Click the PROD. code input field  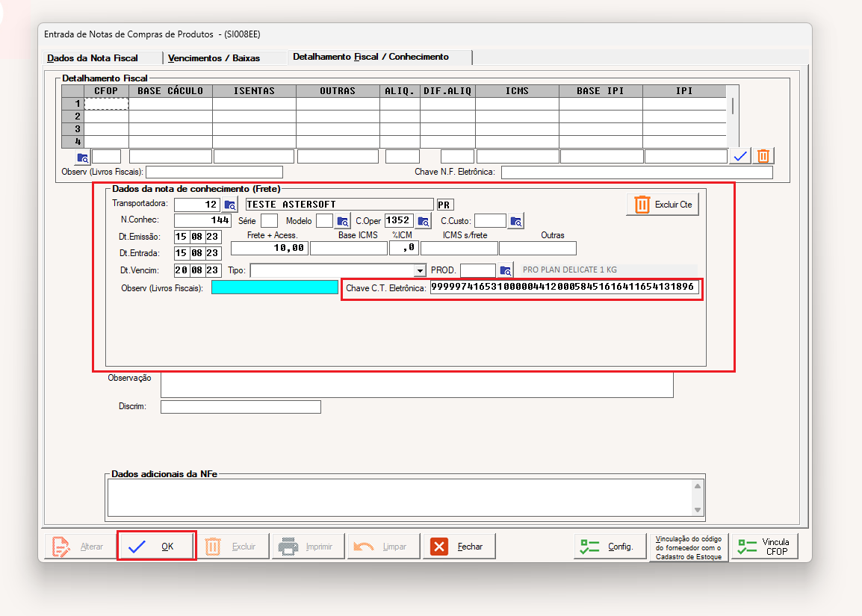click(x=478, y=270)
